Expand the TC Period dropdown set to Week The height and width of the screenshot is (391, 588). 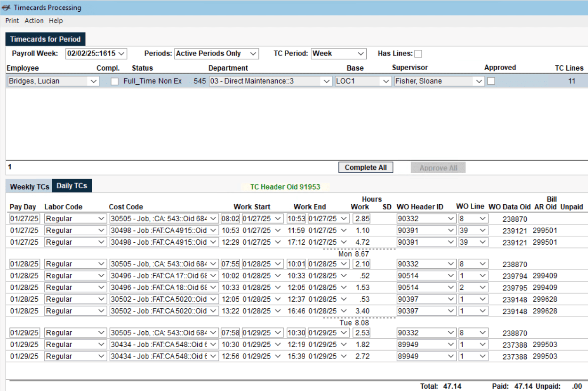(x=362, y=53)
